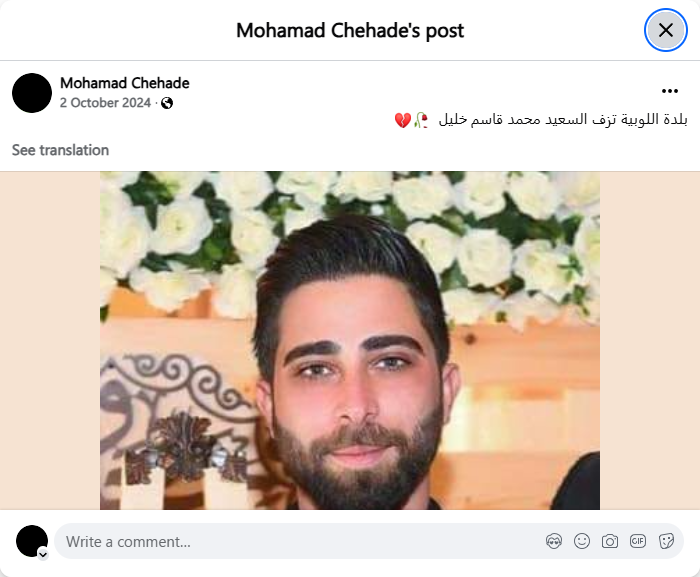Open the sticker picker in comment box
Image resolution: width=700 pixels, height=577 pixels.
(666, 541)
